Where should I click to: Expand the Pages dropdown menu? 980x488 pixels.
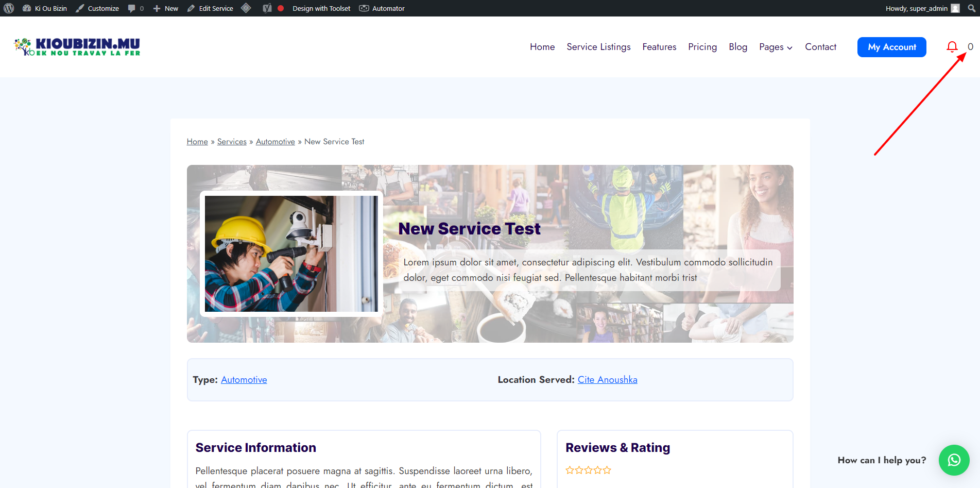(x=776, y=47)
